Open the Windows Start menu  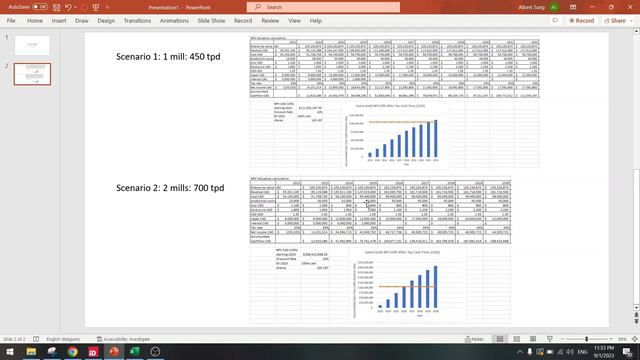[x=9, y=351]
